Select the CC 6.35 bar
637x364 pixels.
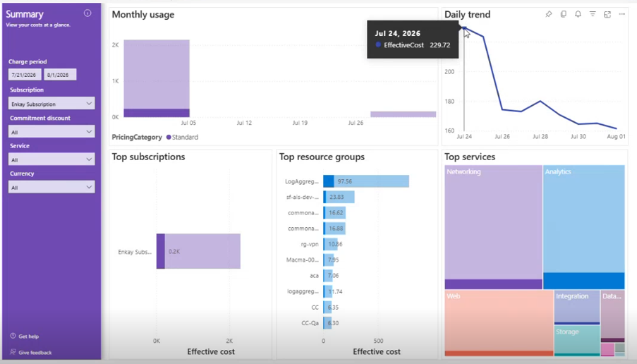point(328,307)
